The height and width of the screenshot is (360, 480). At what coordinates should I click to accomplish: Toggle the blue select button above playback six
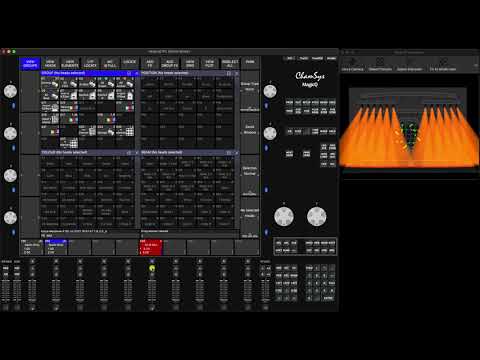pos(152,261)
